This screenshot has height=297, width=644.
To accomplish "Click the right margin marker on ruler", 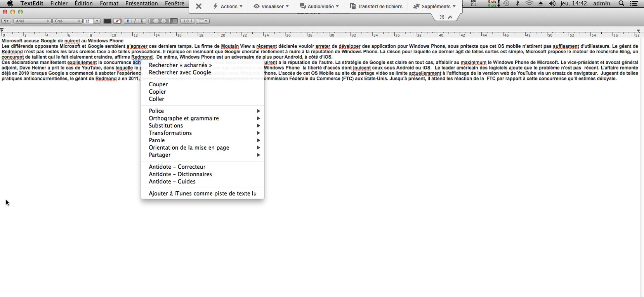I will tap(639, 30).
